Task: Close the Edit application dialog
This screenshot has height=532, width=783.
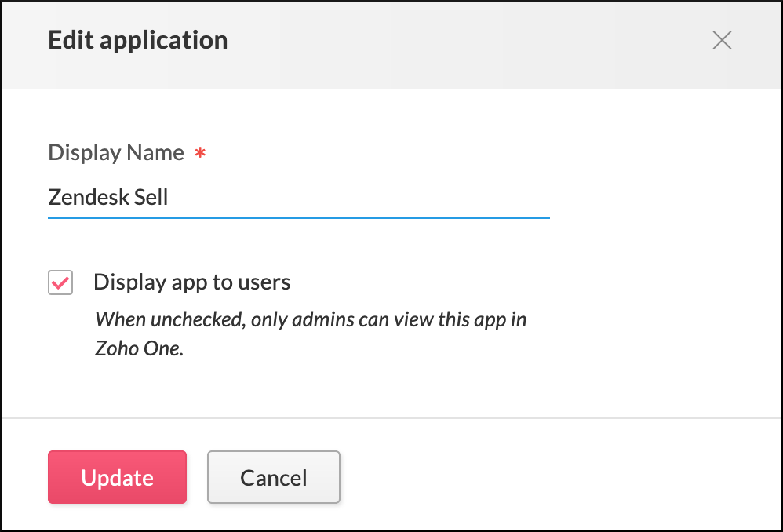Action: (722, 41)
